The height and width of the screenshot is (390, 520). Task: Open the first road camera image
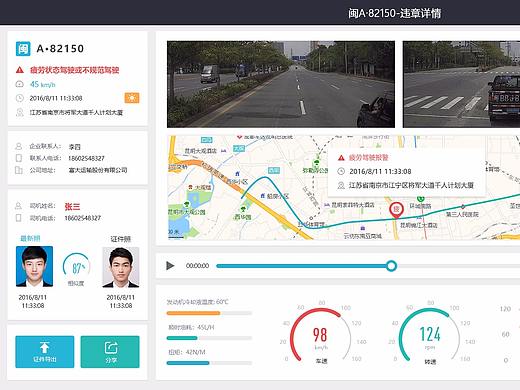(x=281, y=84)
